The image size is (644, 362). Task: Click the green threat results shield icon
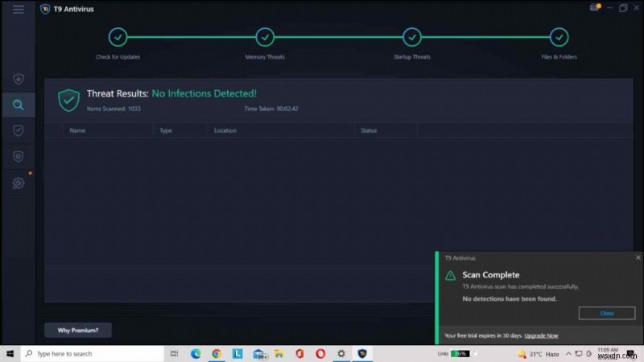(68, 100)
